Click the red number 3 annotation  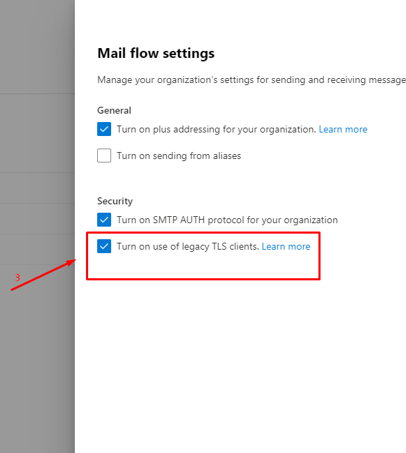18,277
